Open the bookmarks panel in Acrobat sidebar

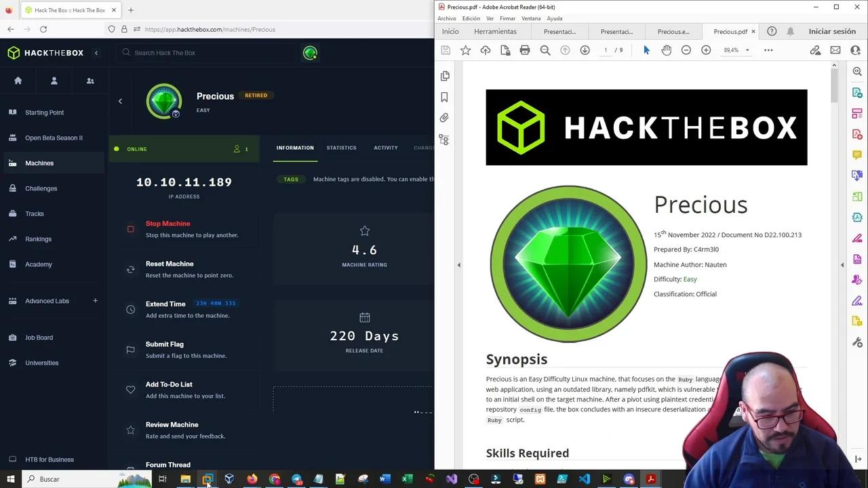444,97
